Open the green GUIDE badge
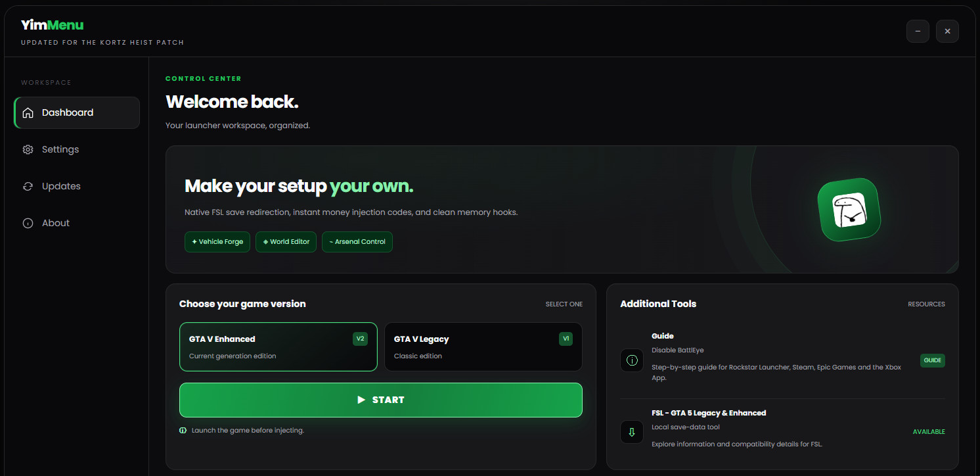The image size is (980, 476). tap(933, 360)
